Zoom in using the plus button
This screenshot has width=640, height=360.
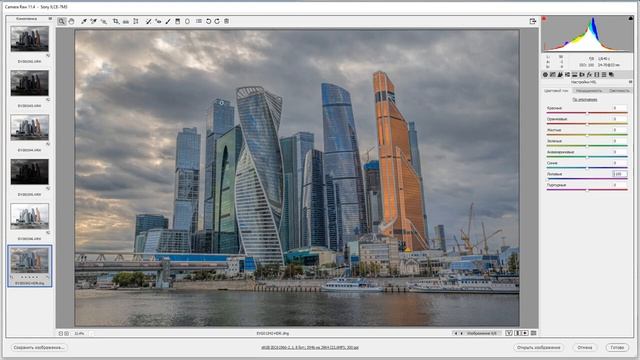click(x=67, y=333)
